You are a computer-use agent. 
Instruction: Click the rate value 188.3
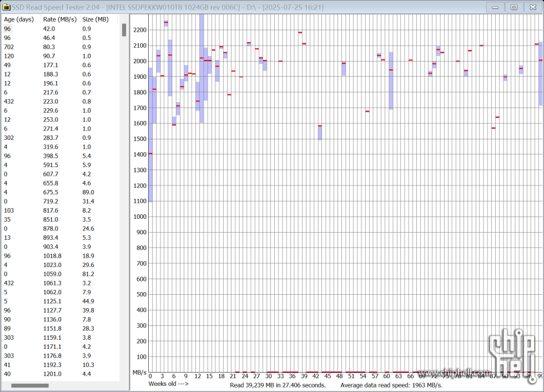click(x=51, y=74)
